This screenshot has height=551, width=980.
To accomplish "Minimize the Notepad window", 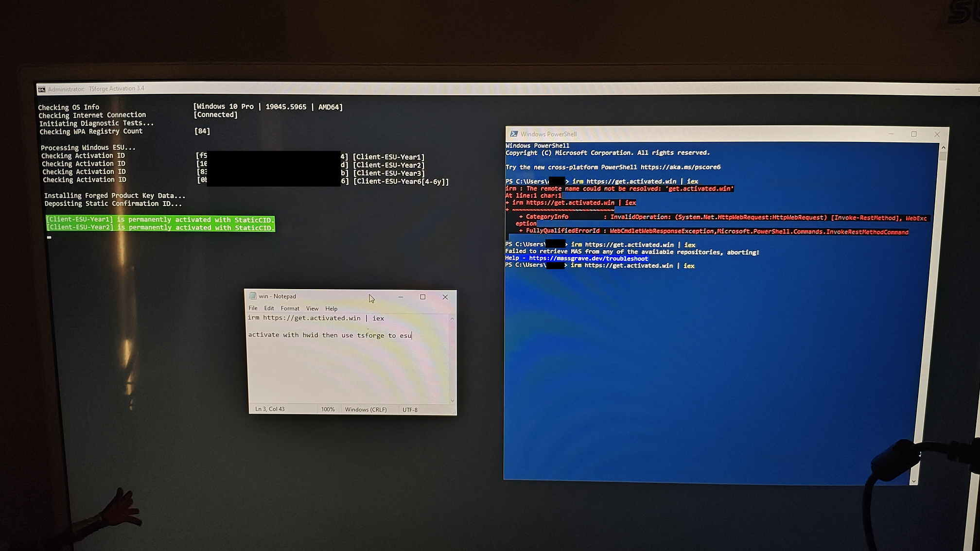I will (x=401, y=297).
